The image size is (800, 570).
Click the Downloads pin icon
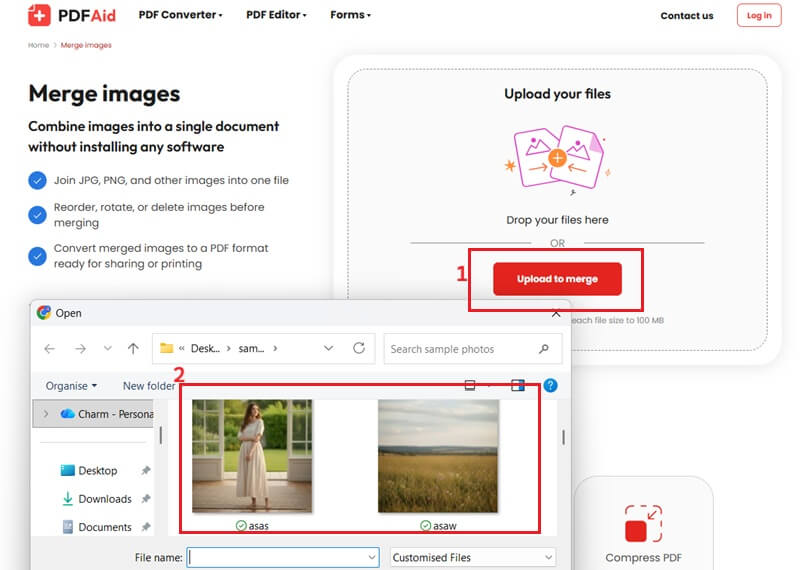pyautogui.click(x=146, y=499)
